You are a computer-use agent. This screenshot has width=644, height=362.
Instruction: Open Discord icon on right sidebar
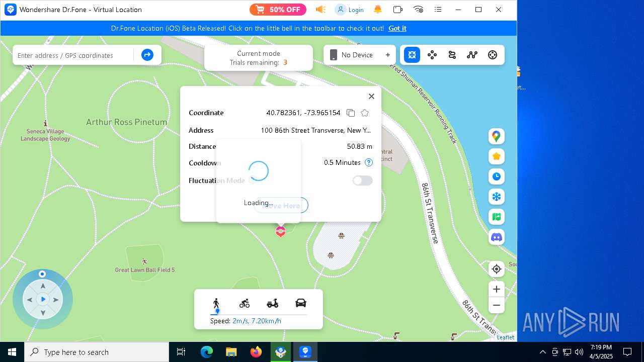(497, 237)
